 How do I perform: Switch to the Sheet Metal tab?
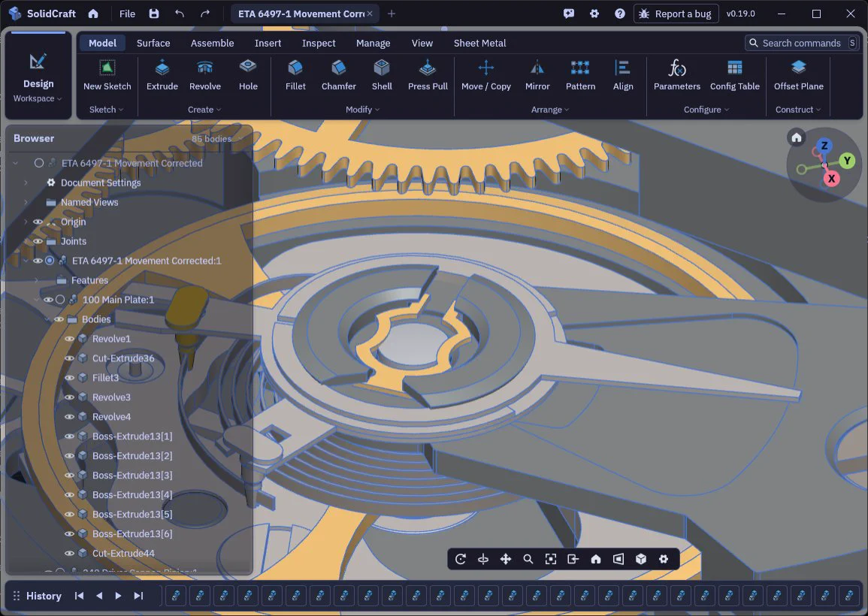(479, 43)
